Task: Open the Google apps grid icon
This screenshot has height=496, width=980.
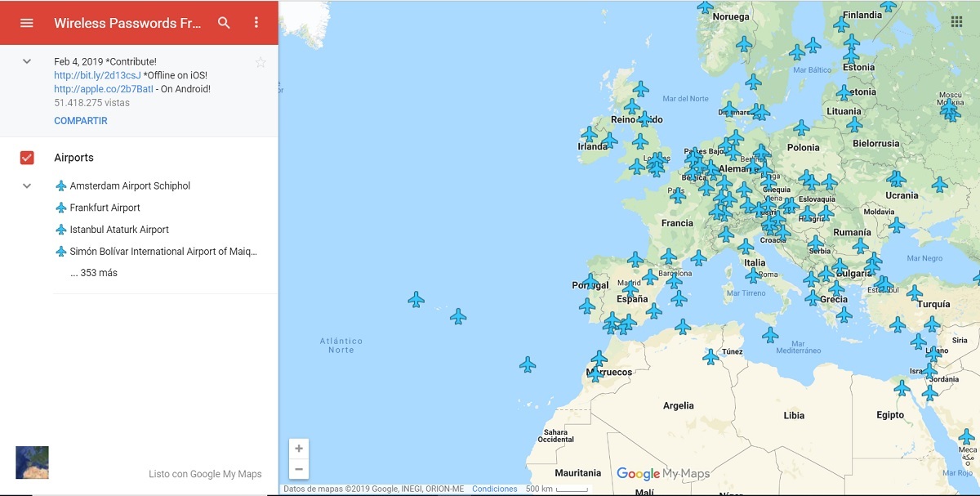Action: coord(956,22)
